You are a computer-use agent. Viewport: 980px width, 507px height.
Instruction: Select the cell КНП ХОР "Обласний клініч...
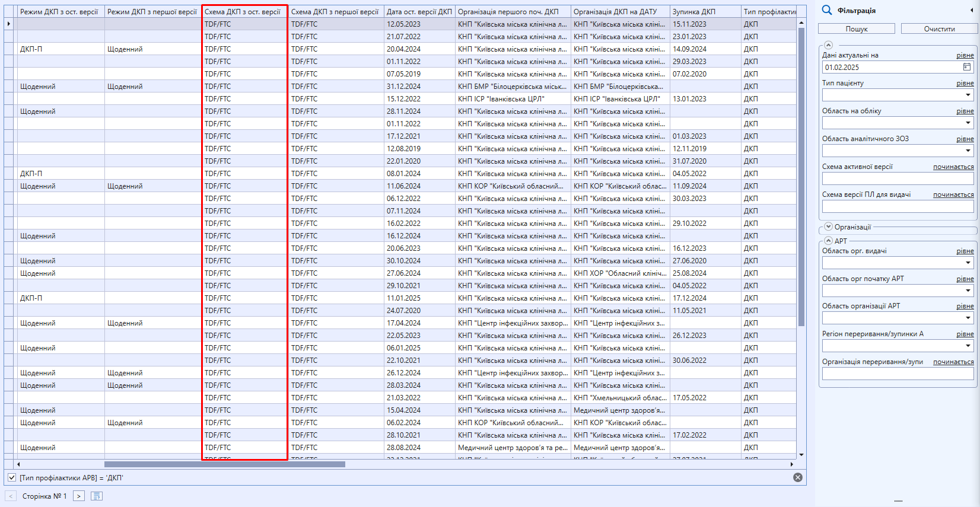click(620, 273)
